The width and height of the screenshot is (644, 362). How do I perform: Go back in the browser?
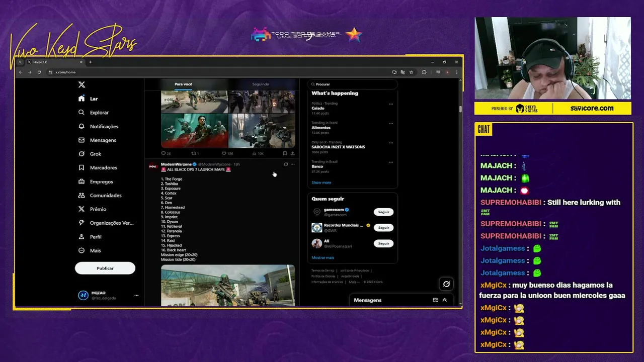pyautogui.click(x=21, y=72)
